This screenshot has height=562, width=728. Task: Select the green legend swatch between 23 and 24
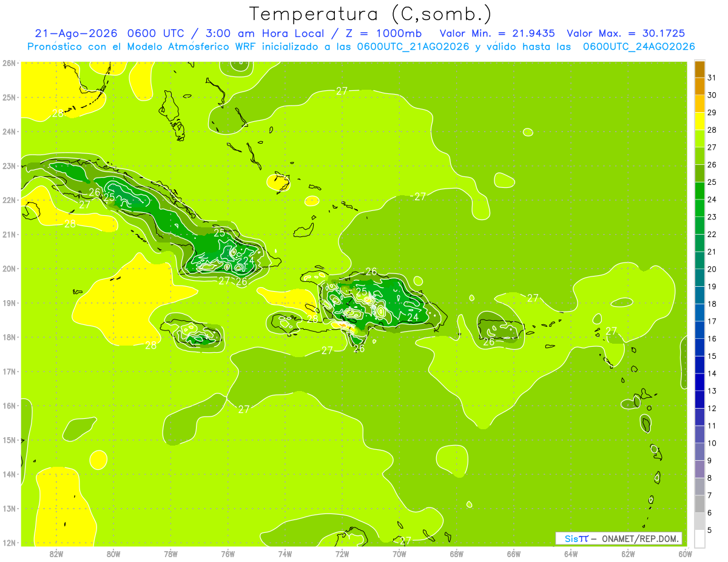(699, 209)
